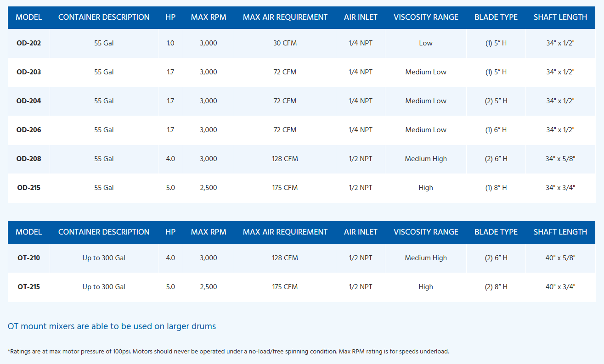
Task: Click the ratings footnote about 100psi
Action: 228,352
